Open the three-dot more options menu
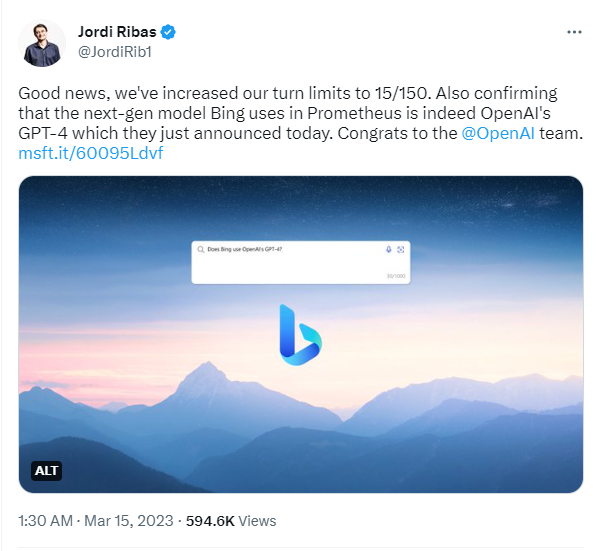 574,32
